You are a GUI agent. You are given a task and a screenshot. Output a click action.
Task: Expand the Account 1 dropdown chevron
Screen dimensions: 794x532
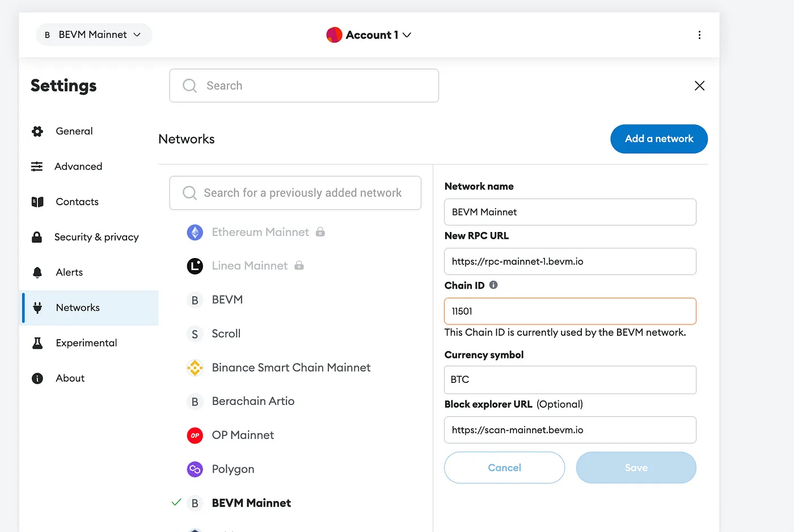[407, 35]
